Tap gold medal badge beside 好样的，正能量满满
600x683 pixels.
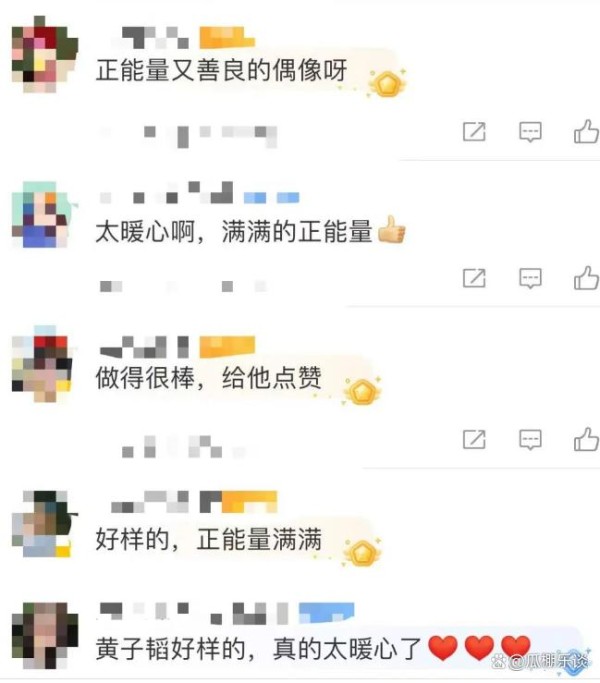(x=363, y=552)
